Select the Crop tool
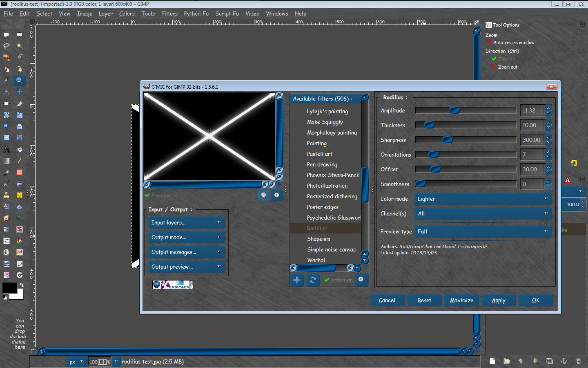 [20, 103]
